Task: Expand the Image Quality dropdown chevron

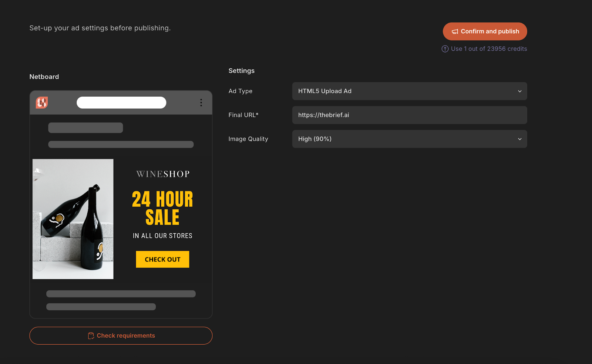Action: pos(519,139)
